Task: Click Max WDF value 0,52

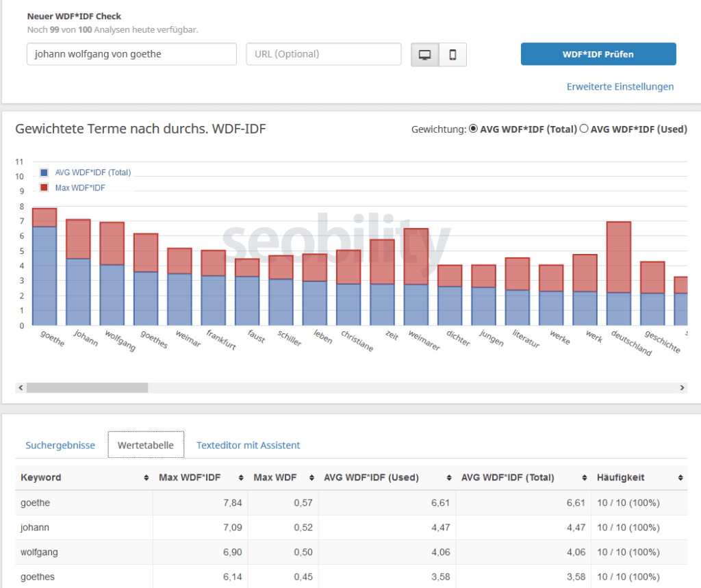Action: (303, 528)
